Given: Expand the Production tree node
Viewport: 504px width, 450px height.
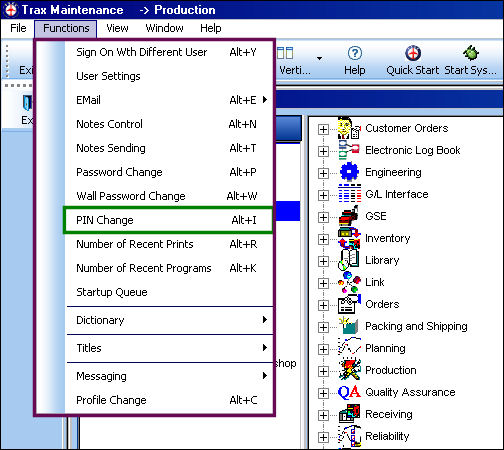Looking at the screenshot, I should [323, 371].
